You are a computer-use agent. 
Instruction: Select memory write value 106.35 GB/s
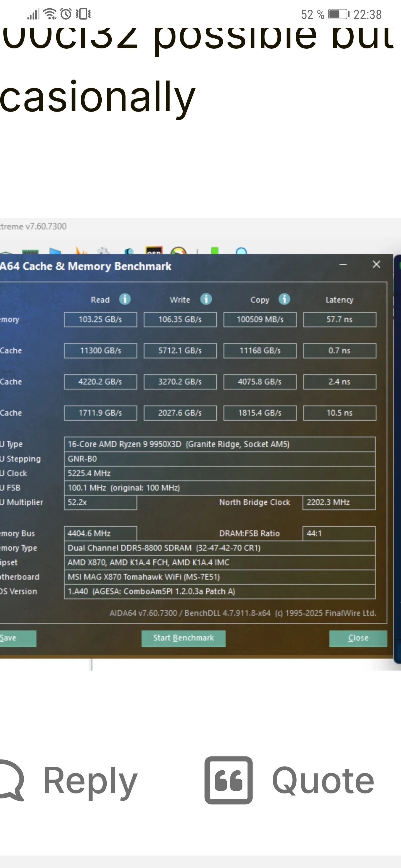click(x=180, y=319)
